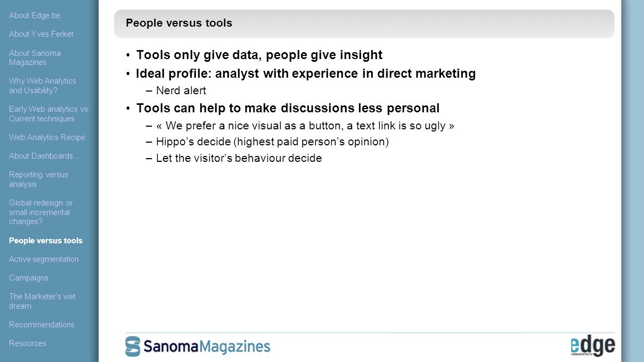Open Active segmentation slide
This screenshot has height=362, width=644.
click(44, 259)
